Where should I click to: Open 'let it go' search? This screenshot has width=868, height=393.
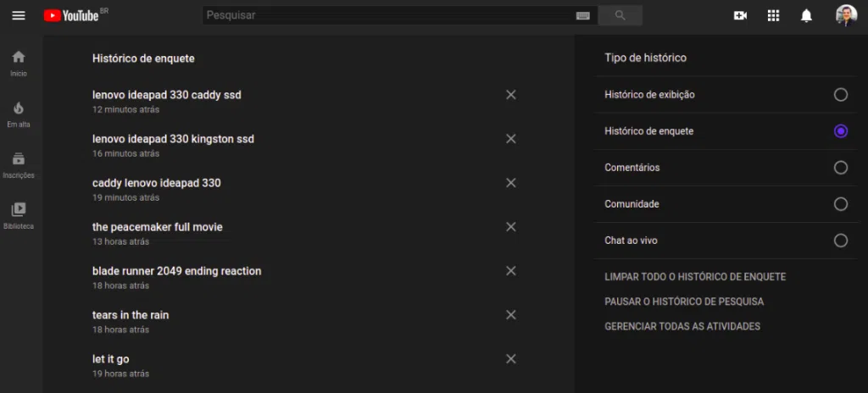tap(111, 358)
